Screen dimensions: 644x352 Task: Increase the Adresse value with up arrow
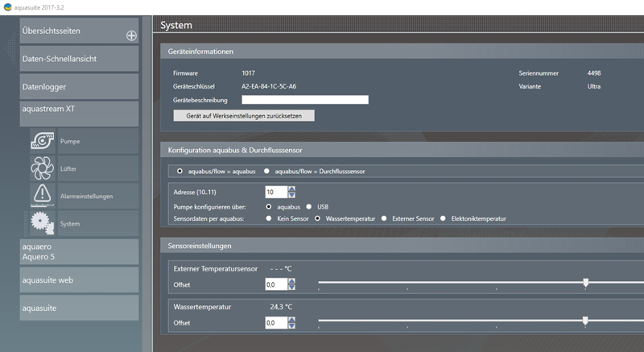click(291, 189)
